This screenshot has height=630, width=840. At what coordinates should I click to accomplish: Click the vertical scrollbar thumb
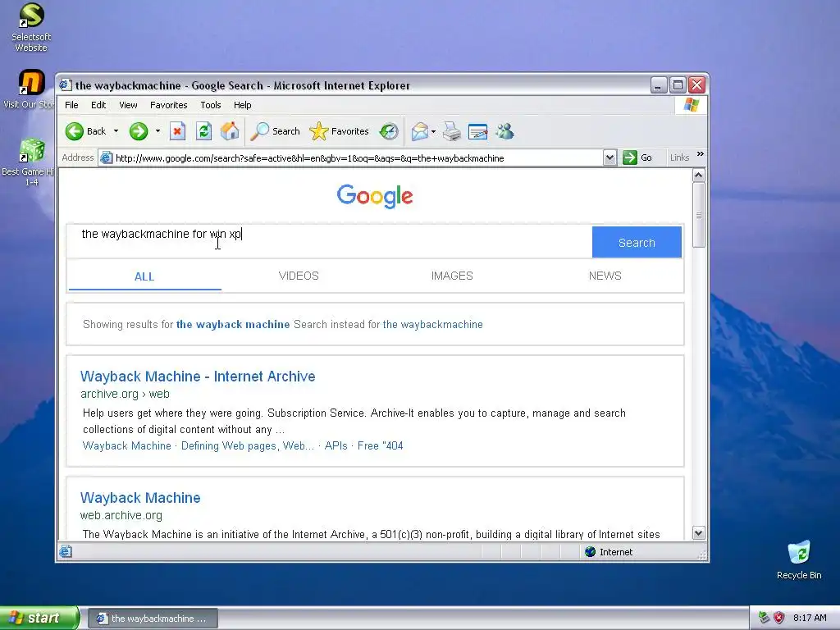coord(698,216)
